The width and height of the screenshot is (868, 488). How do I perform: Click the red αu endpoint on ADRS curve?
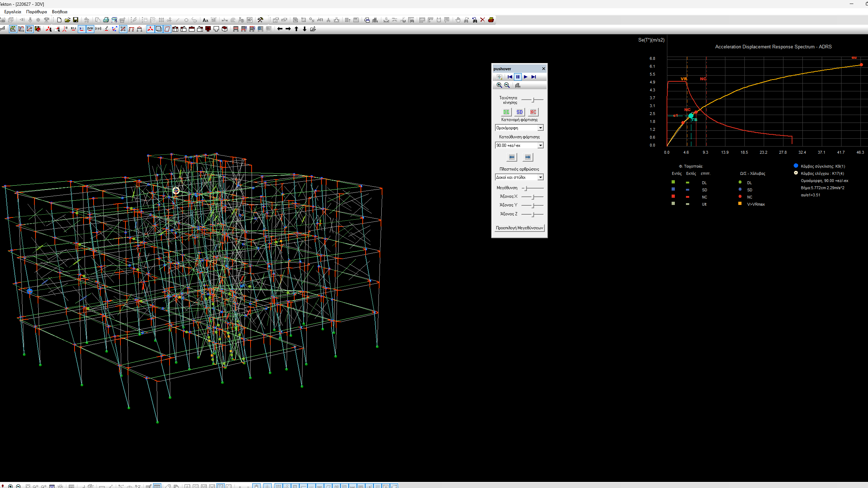(861, 65)
